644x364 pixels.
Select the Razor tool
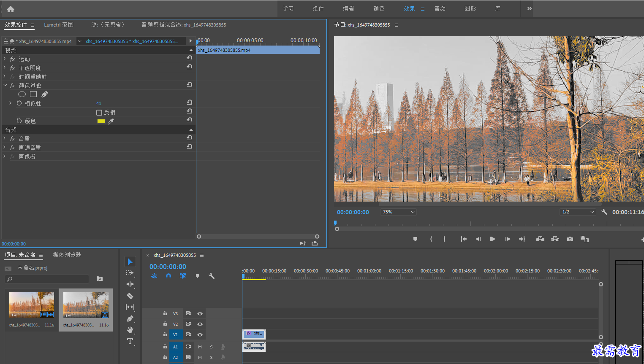(x=130, y=296)
